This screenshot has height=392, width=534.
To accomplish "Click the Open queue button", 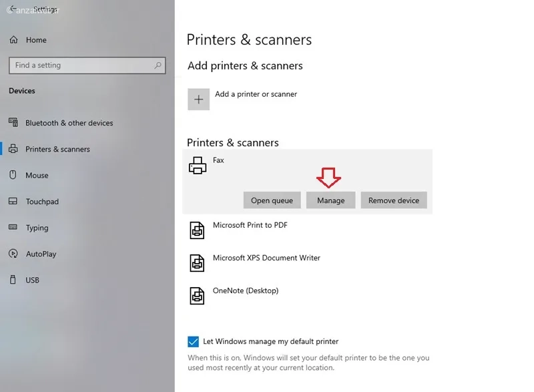I will [272, 200].
